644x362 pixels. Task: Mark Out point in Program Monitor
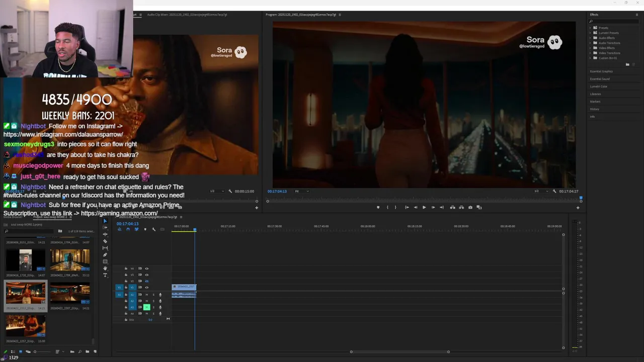tap(395, 207)
